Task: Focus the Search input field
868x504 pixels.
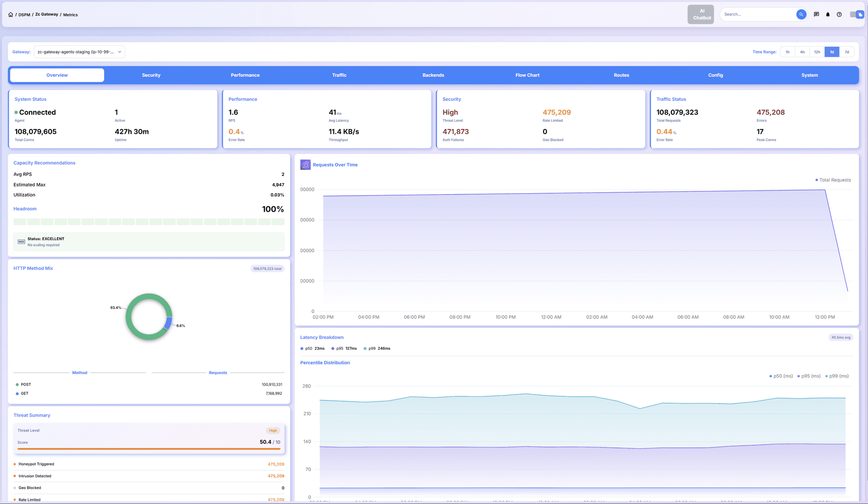Action: coord(758,14)
